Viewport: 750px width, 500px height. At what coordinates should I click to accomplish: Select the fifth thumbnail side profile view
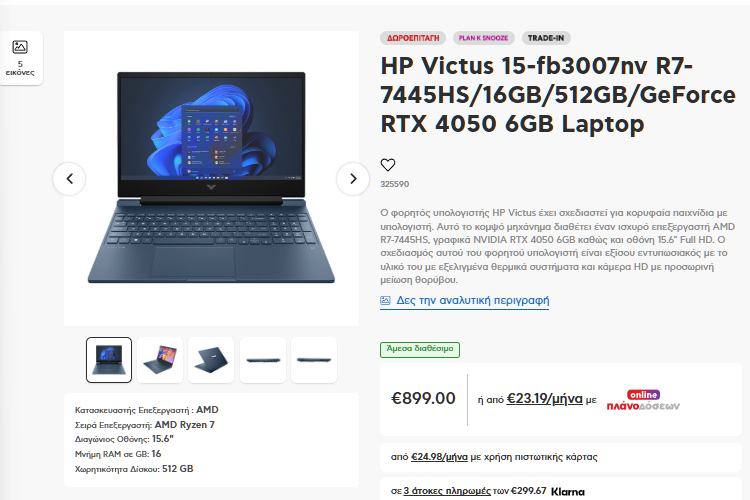(314, 360)
